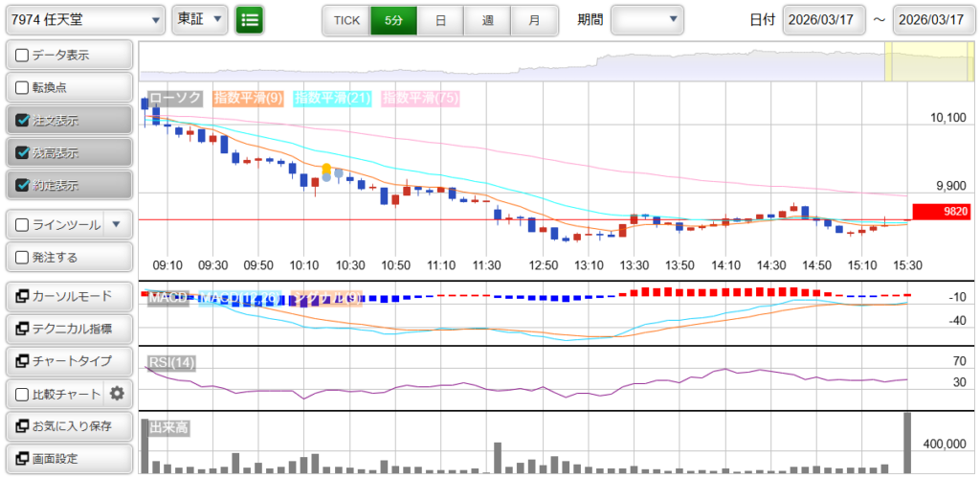Uncheck the 約定表示 checkbox
The image size is (980, 479).
(22, 185)
